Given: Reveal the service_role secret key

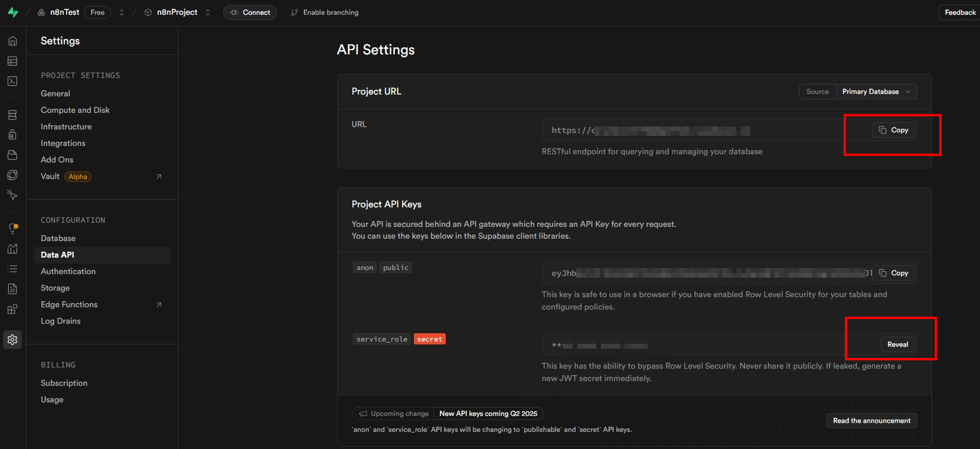Looking at the screenshot, I should coord(897,344).
